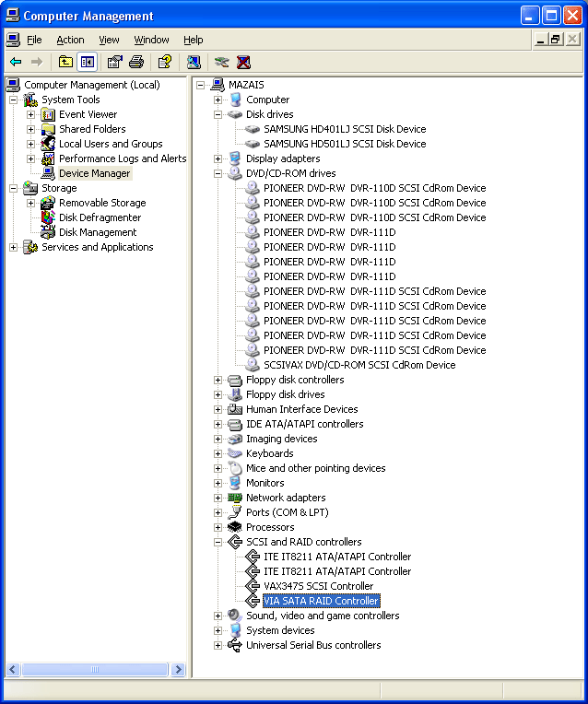This screenshot has height=704, width=588.
Task: Click the Universal Serial Bus controllers icon
Action: [x=235, y=645]
